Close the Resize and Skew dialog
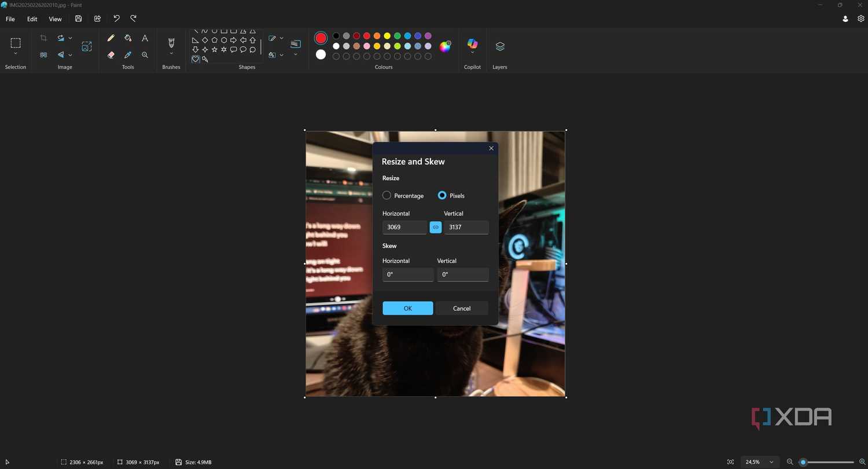Image resolution: width=868 pixels, height=469 pixels. pyautogui.click(x=491, y=148)
